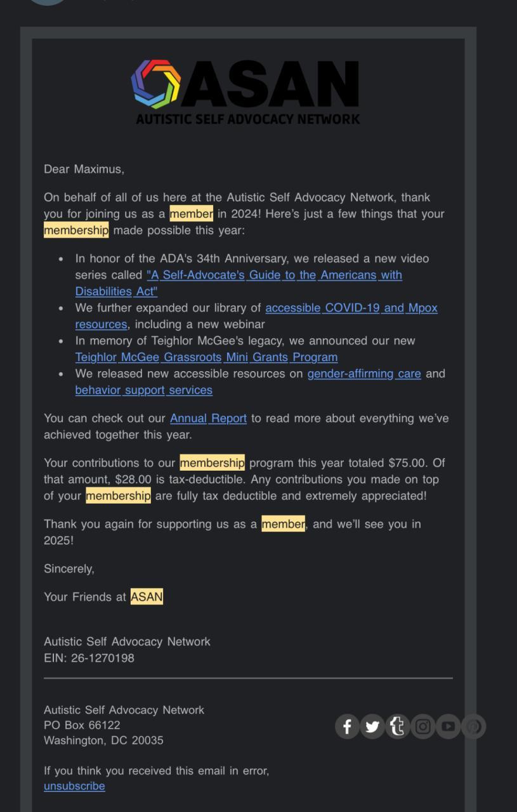Open the Annual Report link
517x812 pixels.
[208, 419]
